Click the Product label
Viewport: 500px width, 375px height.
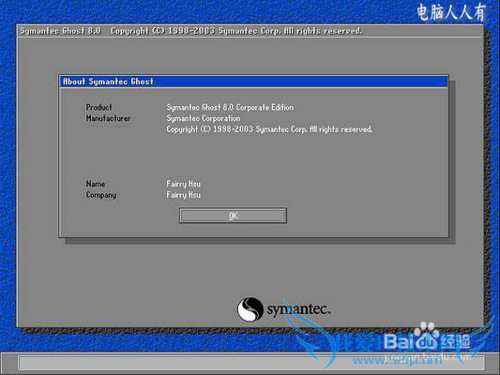(99, 107)
